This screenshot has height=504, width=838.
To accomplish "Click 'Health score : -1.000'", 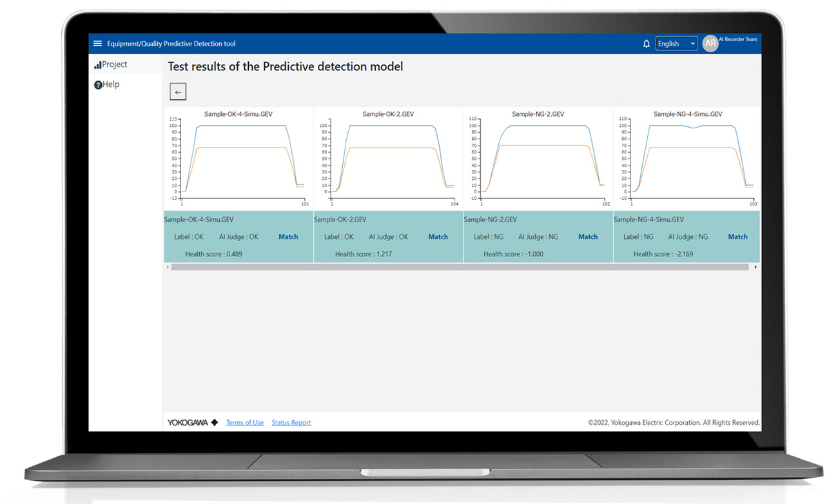I will click(514, 255).
